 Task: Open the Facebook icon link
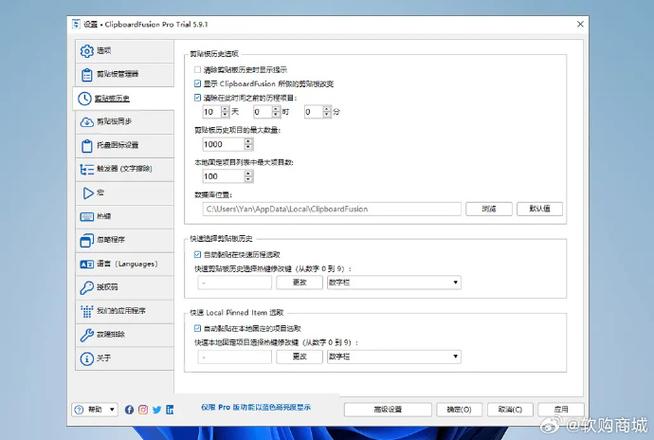(x=129, y=410)
